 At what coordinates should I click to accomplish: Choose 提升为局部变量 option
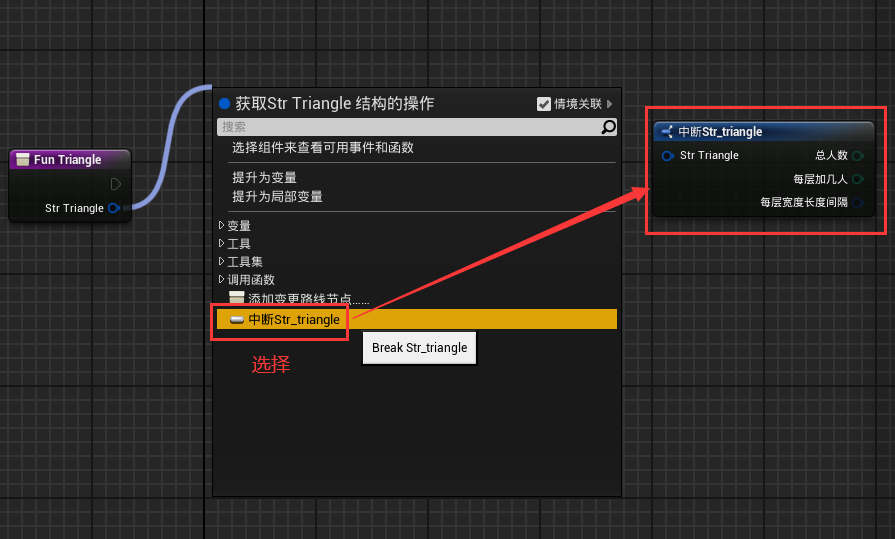click(x=277, y=197)
